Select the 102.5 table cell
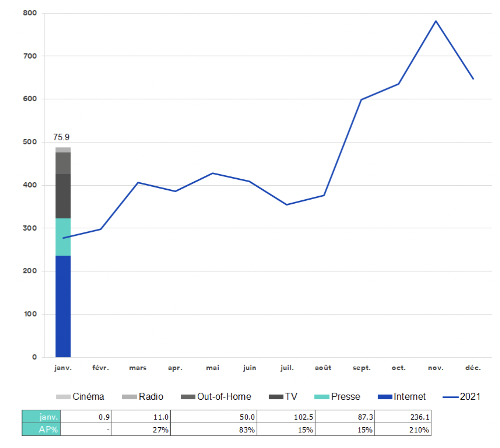Image resolution: width=500 pixels, height=448 pixels. (x=286, y=417)
